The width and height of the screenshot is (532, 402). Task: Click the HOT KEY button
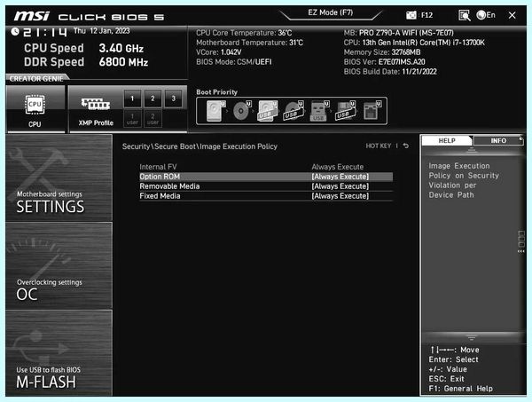[379, 146]
